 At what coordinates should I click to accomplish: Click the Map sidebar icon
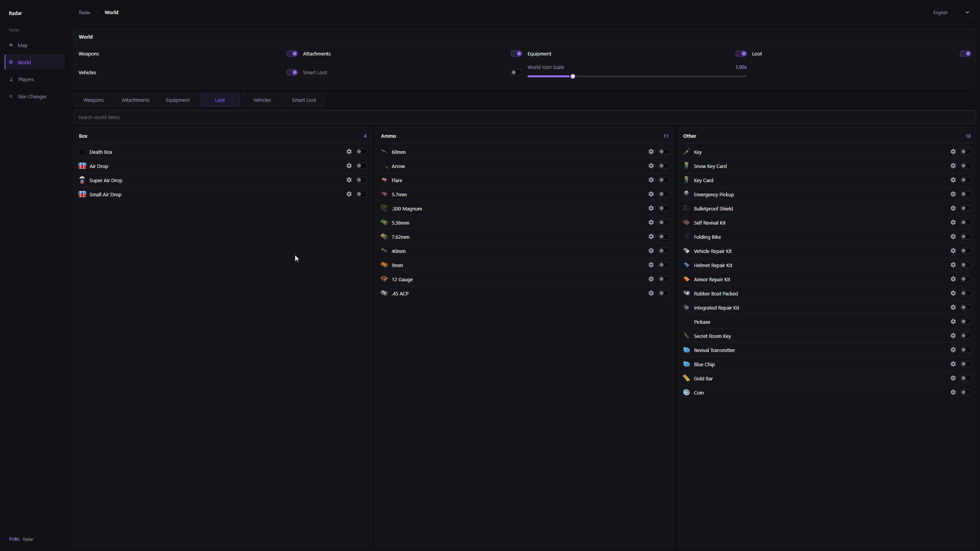click(11, 45)
